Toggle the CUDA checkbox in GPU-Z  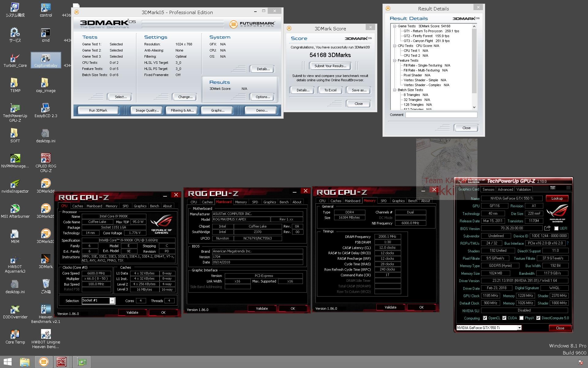[504, 318]
